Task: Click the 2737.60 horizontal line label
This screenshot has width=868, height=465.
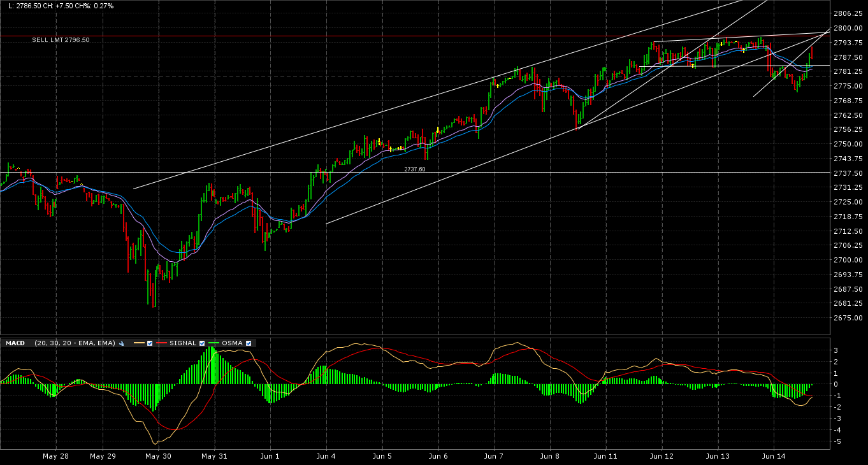Action: point(414,169)
